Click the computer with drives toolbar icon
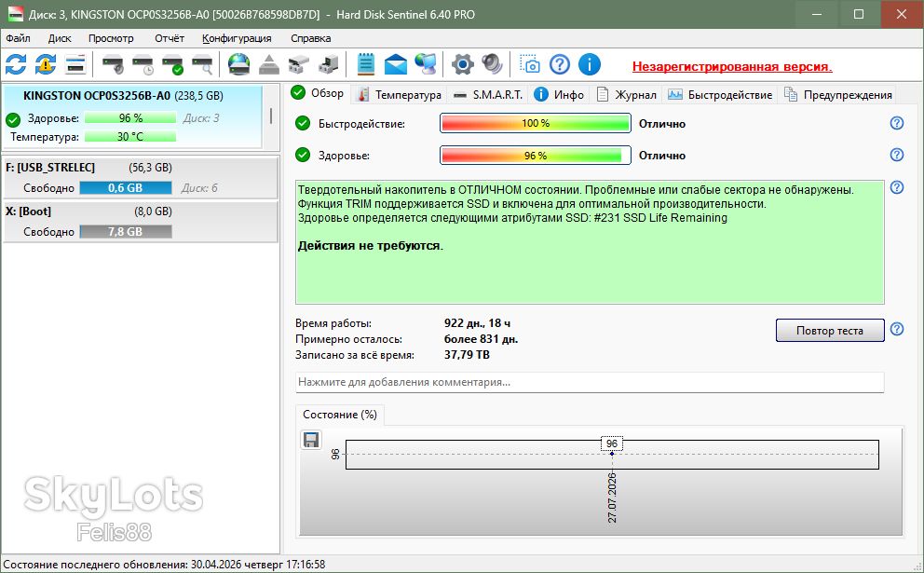This screenshot has width=924, height=573. 329,63
